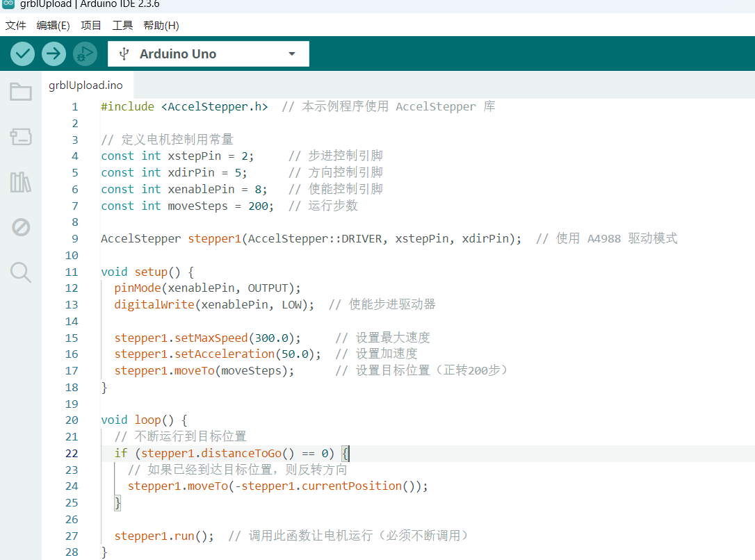Click on 'void setup()' declaration
755x560 pixels.
click(x=140, y=272)
